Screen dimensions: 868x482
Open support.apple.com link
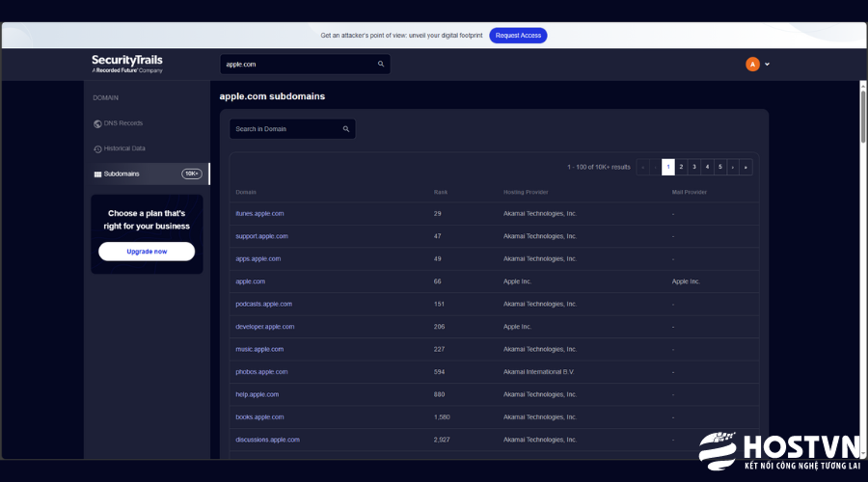pyautogui.click(x=261, y=236)
